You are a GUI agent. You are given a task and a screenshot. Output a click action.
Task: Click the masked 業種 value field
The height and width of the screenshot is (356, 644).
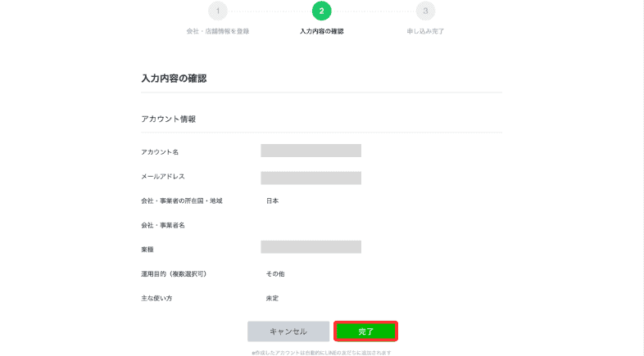click(311, 247)
